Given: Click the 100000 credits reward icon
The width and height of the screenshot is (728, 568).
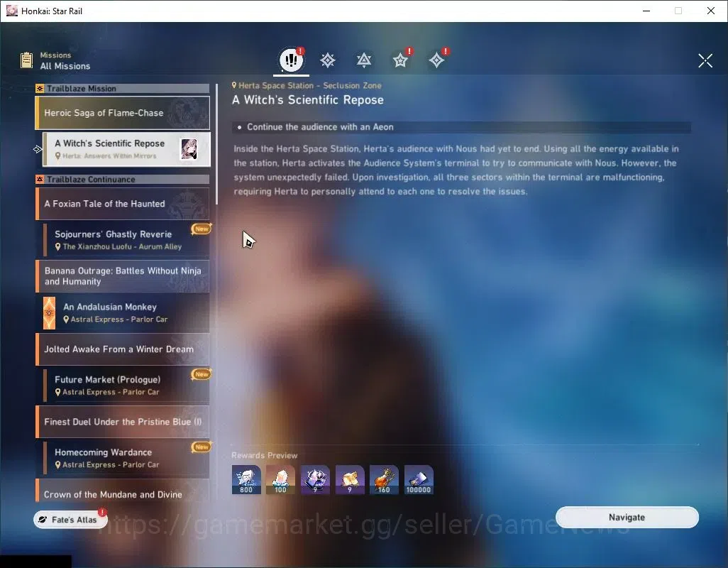Looking at the screenshot, I should (419, 480).
